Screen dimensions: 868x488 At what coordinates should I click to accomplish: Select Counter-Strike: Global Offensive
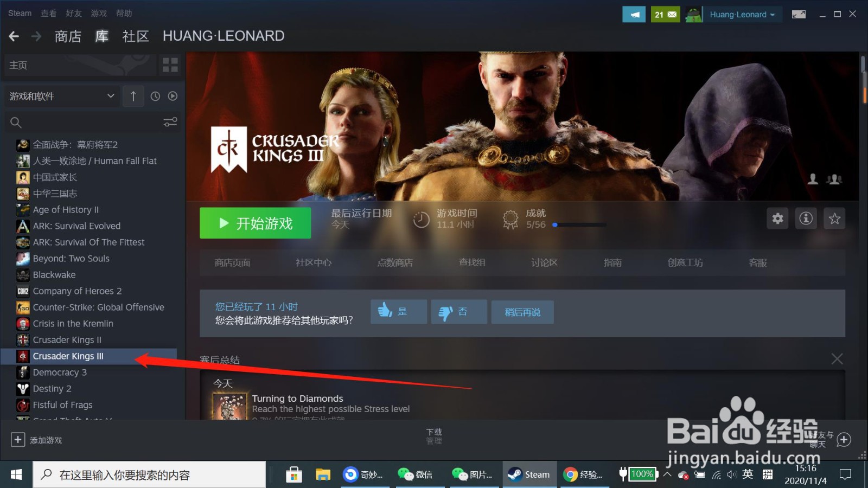coord(89,307)
